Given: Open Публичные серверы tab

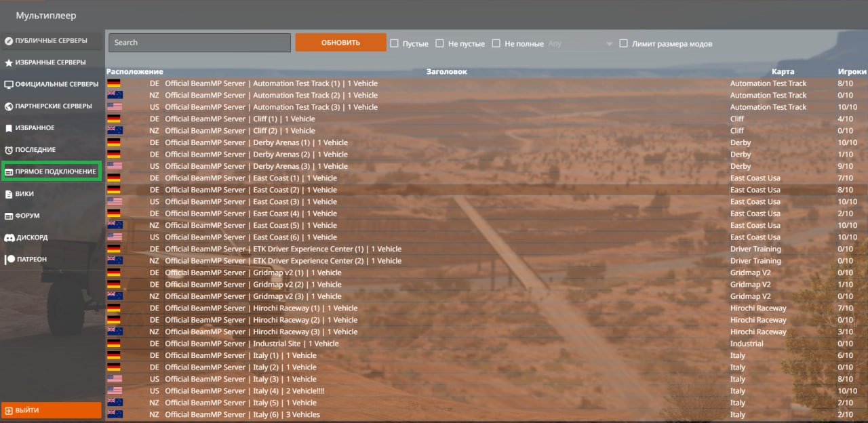Looking at the screenshot, I should [x=52, y=41].
